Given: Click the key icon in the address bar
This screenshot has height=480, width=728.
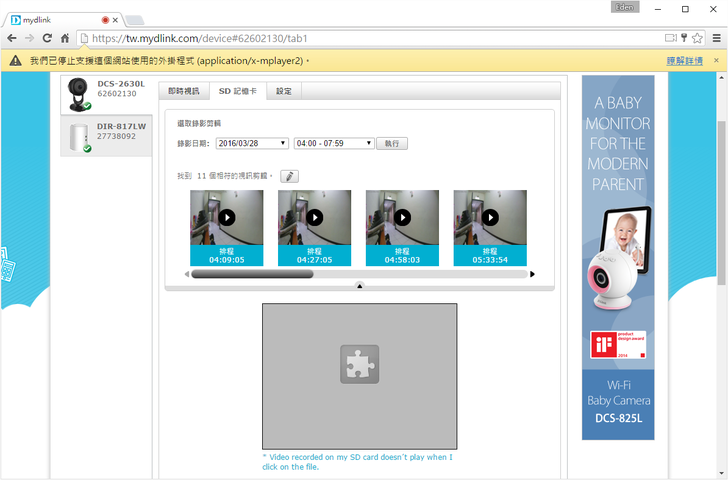Looking at the screenshot, I should click(684, 38).
